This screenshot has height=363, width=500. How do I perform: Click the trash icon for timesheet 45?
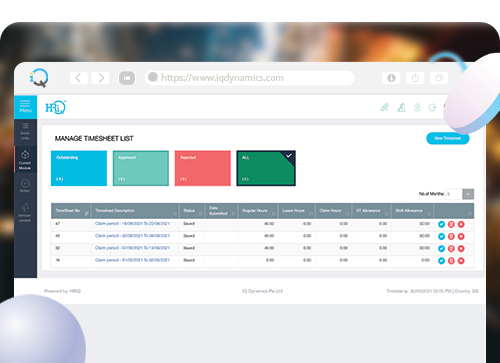451,236
